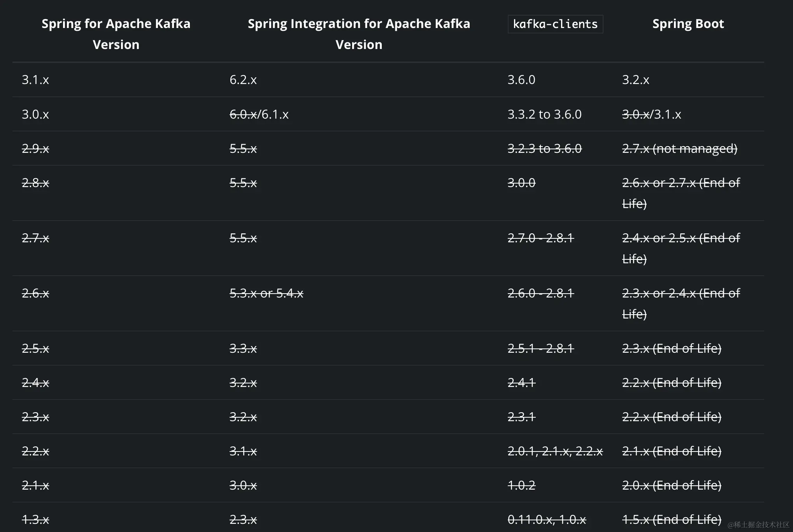Select the "3.2.3 to 3.6.0" kafka-clients cell
Screen dimensions: 793x532
(544, 149)
